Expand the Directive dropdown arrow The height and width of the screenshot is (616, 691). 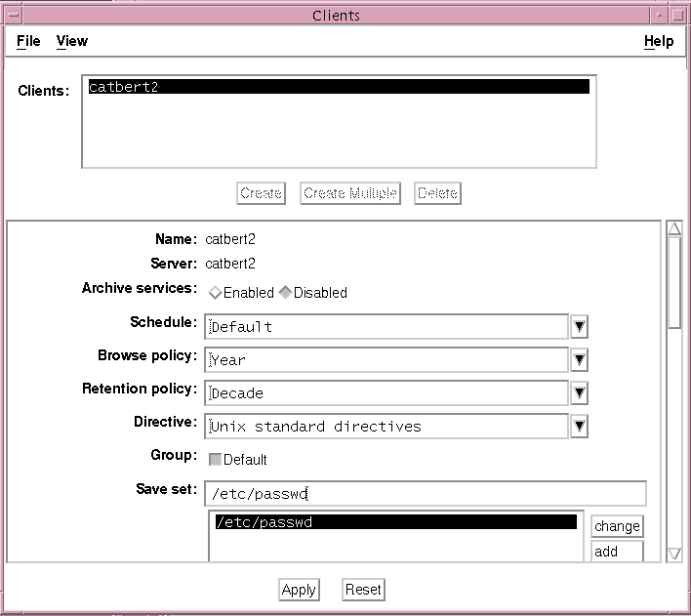pos(579,426)
